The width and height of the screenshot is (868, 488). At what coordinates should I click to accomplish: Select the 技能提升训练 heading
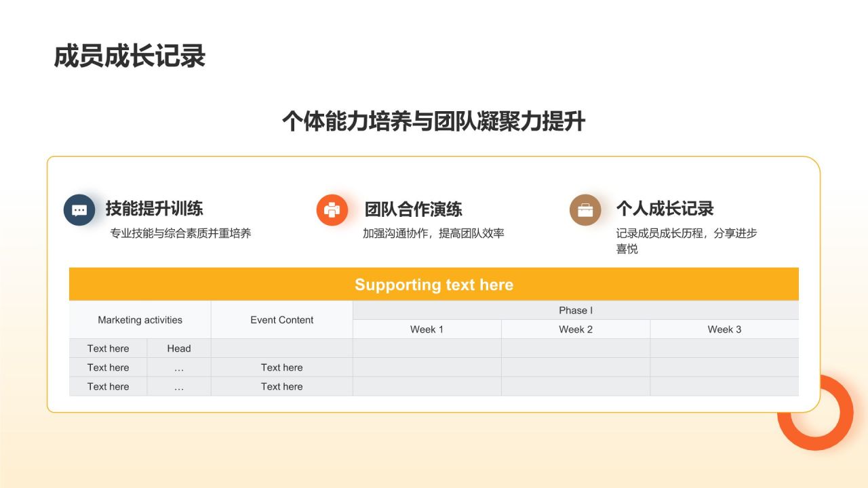coord(154,209)
